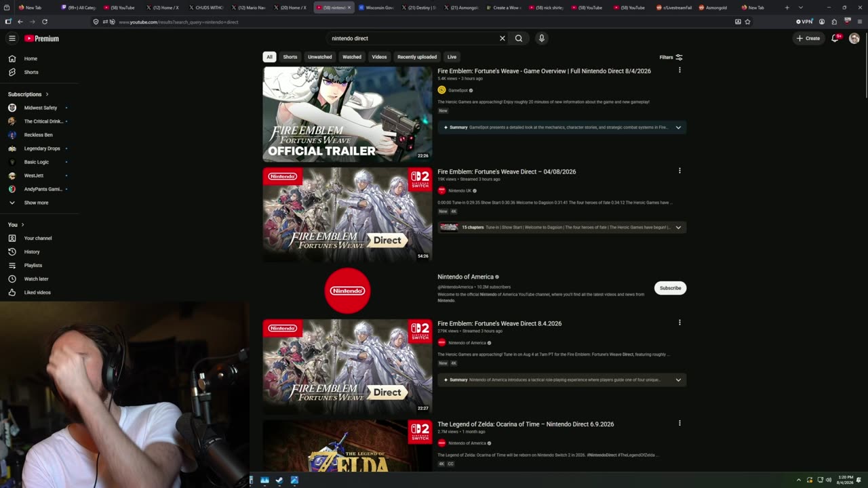Open Nintendo UK channel name link
This screenshot has width=868, height=488.
click(x=460, y=191)
